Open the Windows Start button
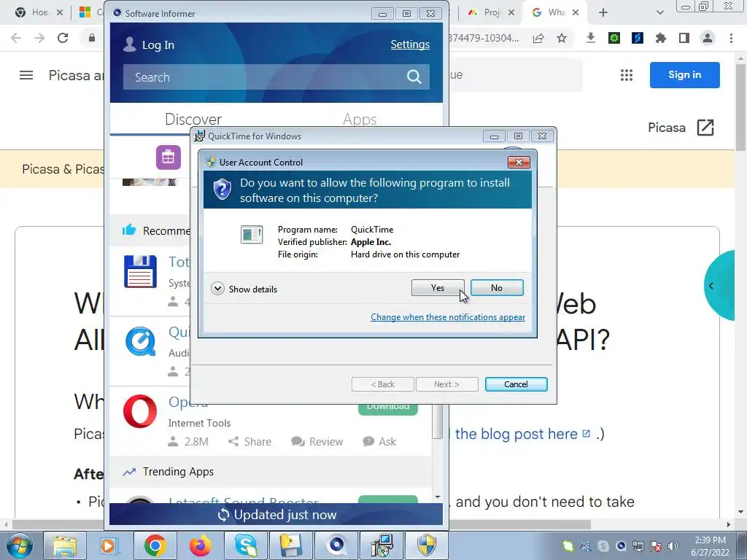Viewport: 747px width, 560px height. [19, 545]
